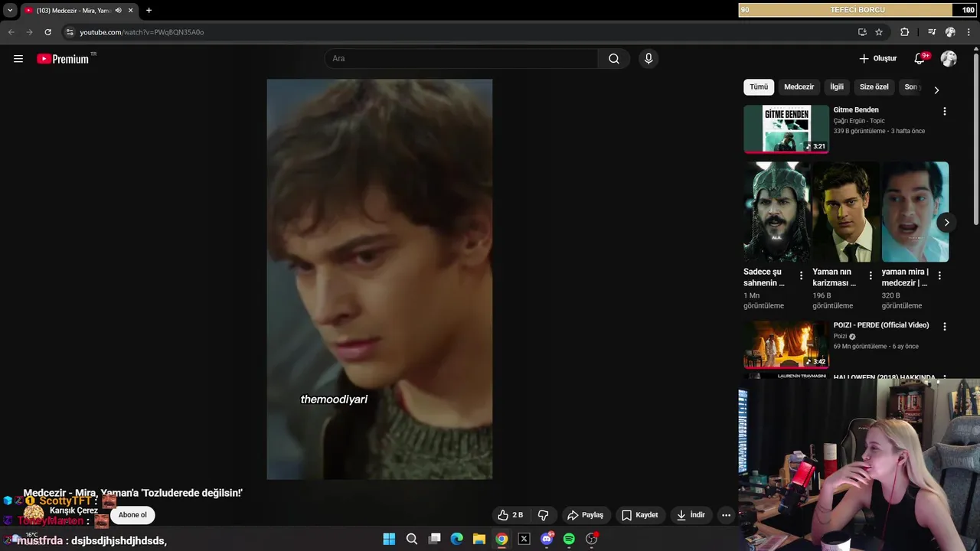980x551 pixels.
Task: Open options for yaman mira medcezir short
Action: [939, 275]
